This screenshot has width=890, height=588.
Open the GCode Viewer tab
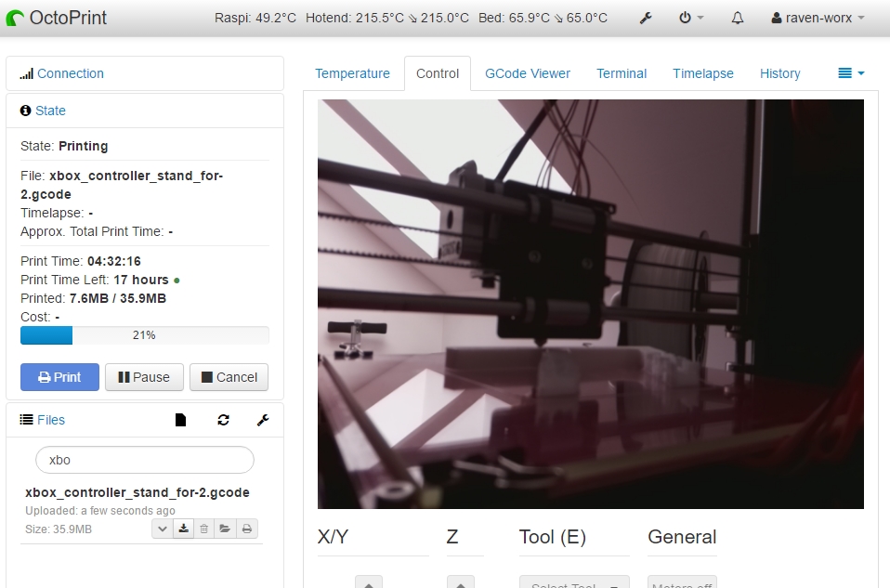pos(528,73)
